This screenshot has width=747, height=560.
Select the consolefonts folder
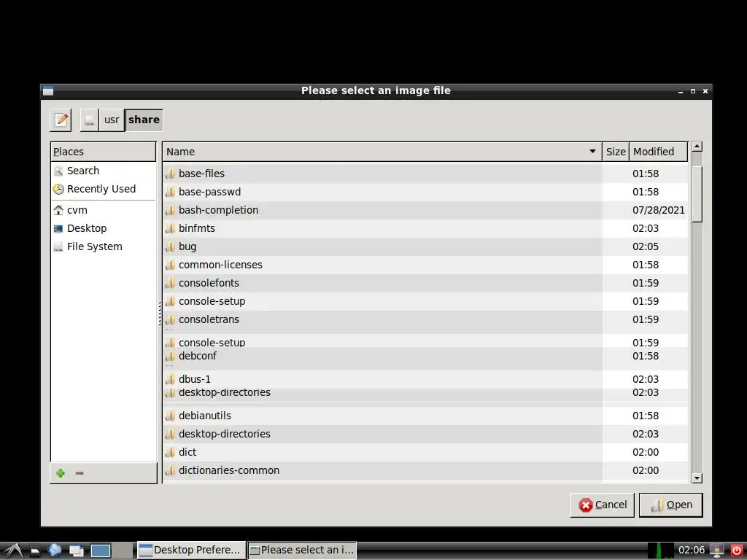click(x=425, y=284)
